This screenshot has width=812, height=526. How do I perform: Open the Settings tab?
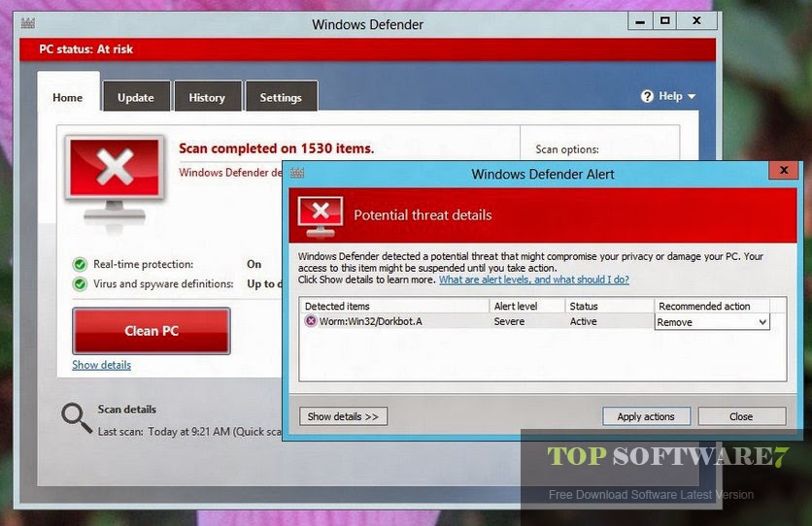tap(281, 97)
